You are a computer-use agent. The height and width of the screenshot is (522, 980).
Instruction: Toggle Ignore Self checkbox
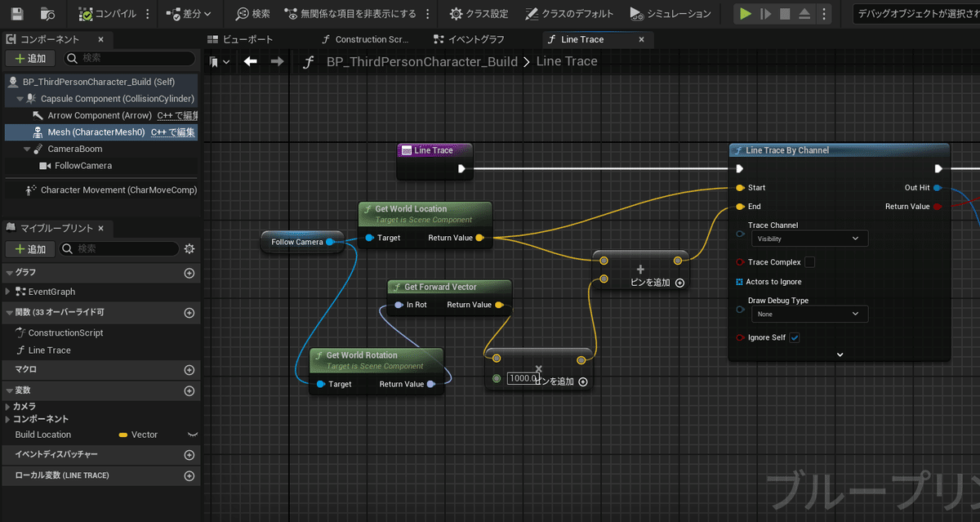pos(795,337)
